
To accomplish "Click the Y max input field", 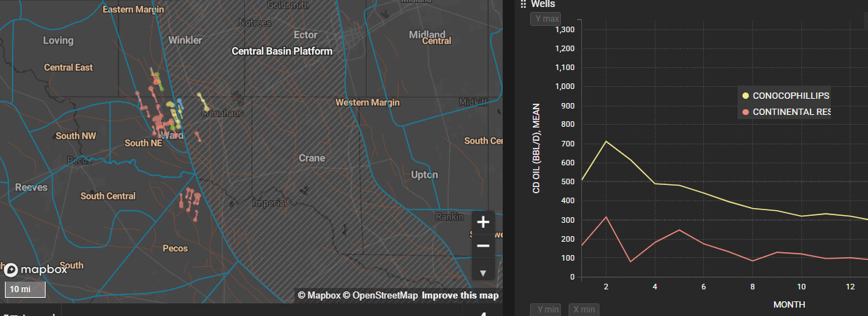I will click(x=545, y=19).
